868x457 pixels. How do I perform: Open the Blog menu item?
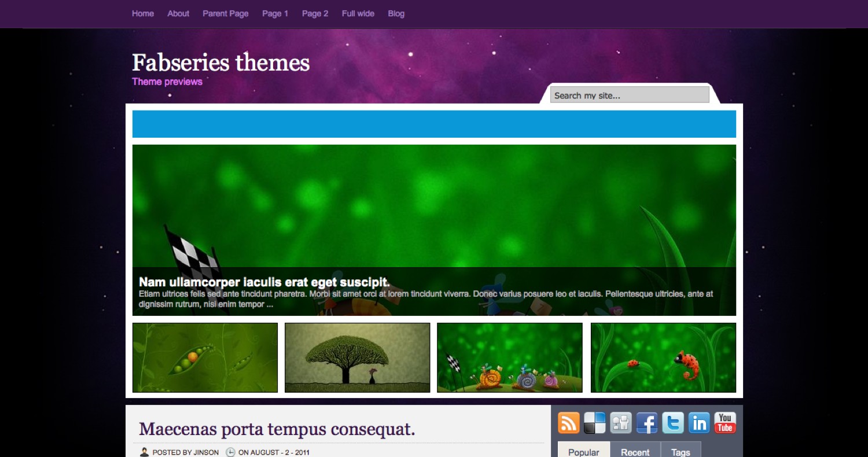click(x=396, y=13)
